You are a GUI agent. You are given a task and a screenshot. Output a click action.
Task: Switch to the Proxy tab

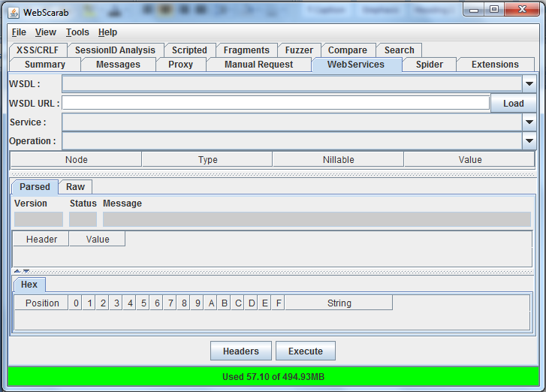(x=181, y=65)
